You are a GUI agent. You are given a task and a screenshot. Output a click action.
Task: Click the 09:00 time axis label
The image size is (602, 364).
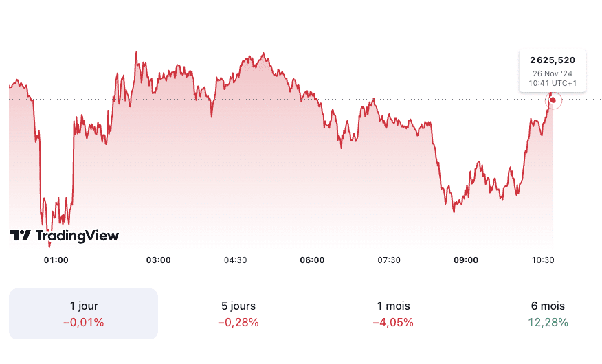tap(467, 260)
